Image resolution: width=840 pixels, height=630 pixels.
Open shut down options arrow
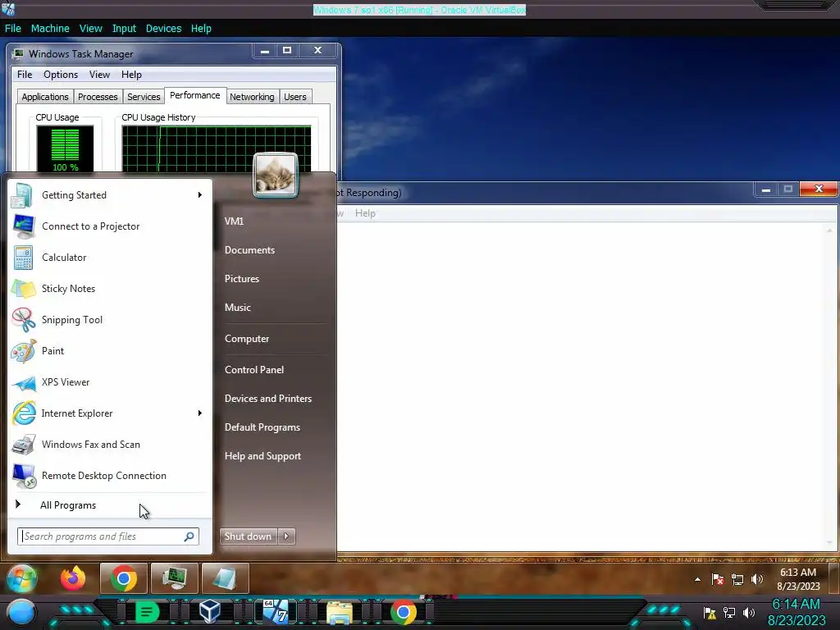pos(286,536)
